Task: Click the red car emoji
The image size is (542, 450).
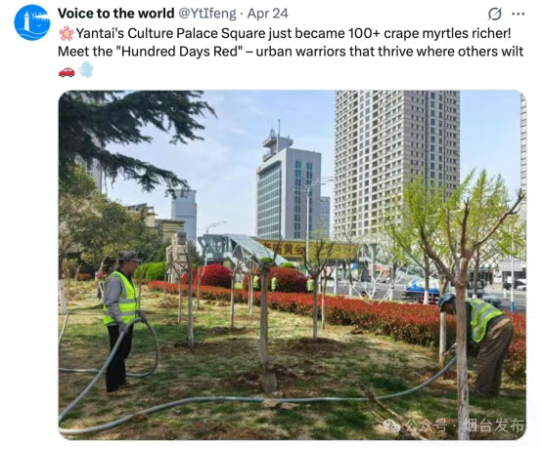Action: (x=66, y=71)
